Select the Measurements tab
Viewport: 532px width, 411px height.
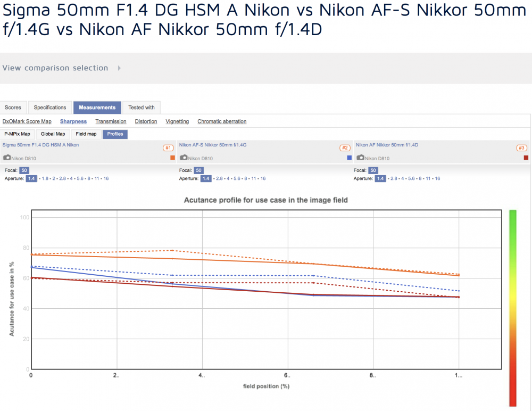[97, 108]
